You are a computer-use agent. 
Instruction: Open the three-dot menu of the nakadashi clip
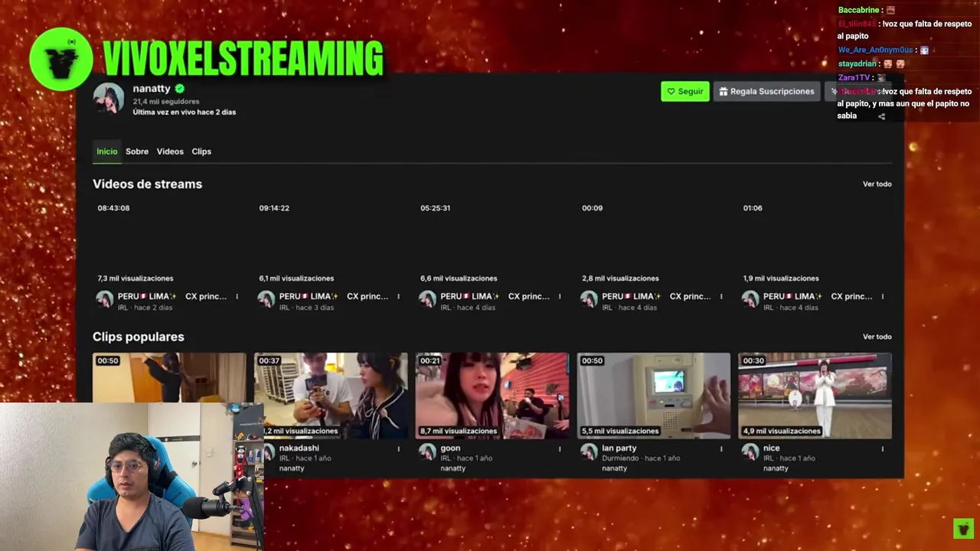[x=398, y=449]
